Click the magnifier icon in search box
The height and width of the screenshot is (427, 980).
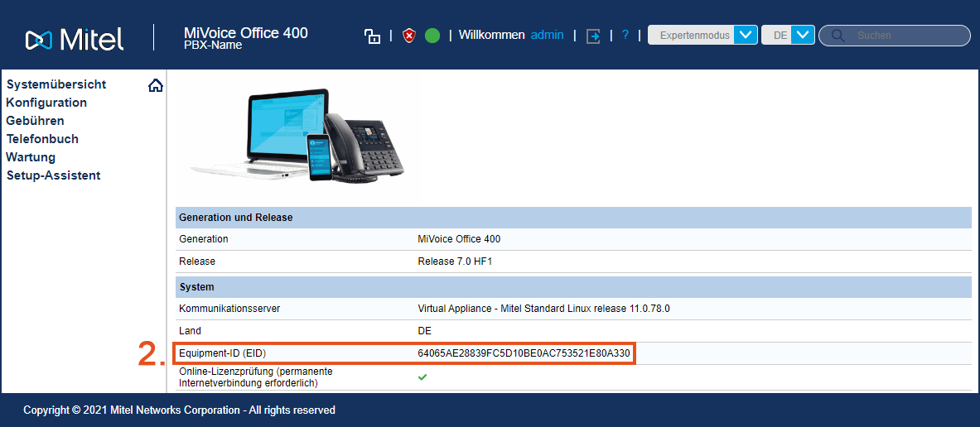tap(838, 36)
